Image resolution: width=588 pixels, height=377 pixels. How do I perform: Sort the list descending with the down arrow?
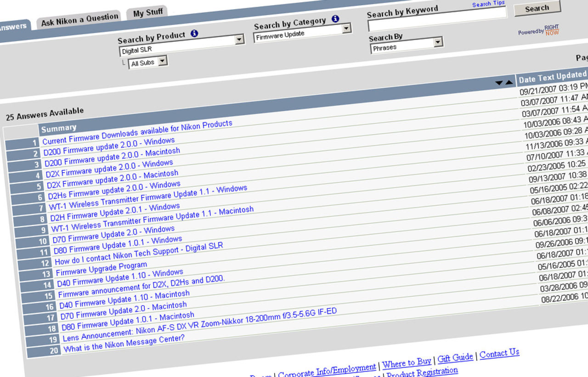(499, 83)
